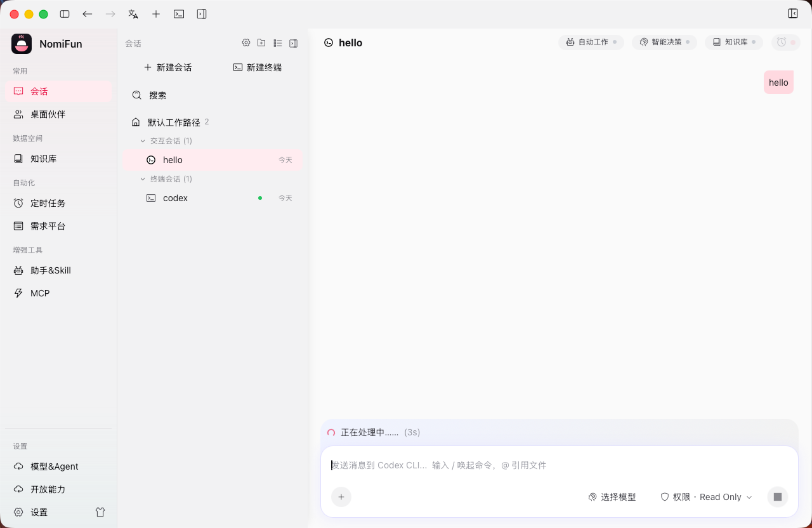The image size is (812, 528).
Task: Go forward with the right arrow
Action: point(110,14)
